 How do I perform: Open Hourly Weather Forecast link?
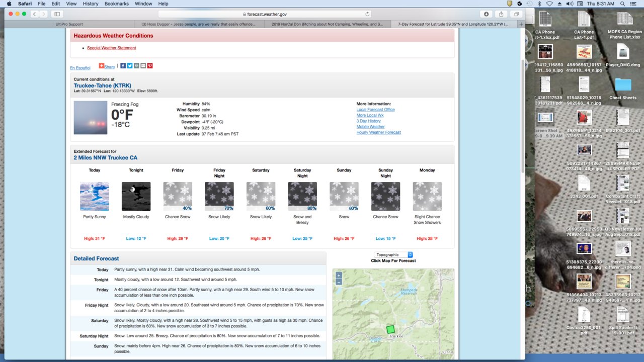379,133
